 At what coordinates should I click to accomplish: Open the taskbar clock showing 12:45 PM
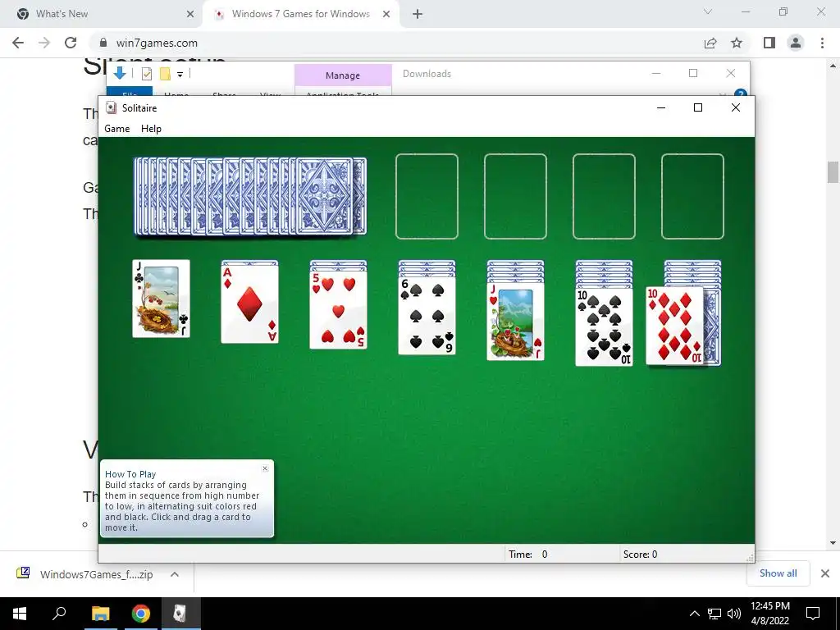[x=769, y=614]
